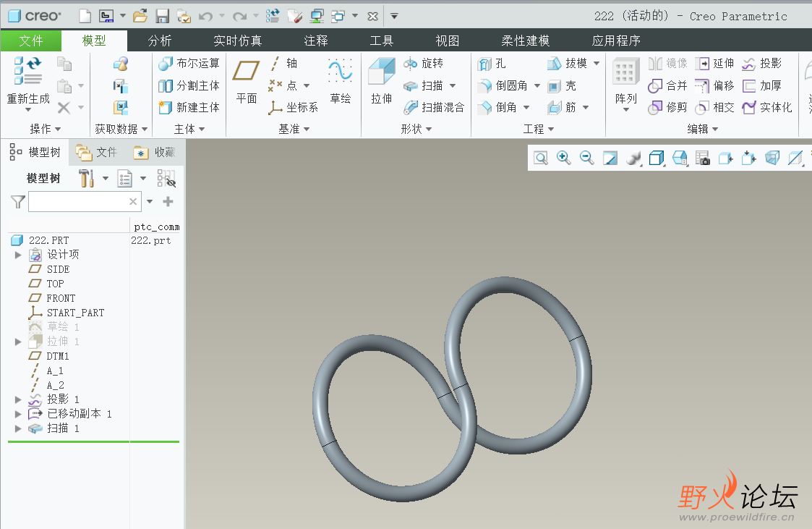Expand the 扫描 1 tree node
The width and height of the screenshot is (812, 529).
(x=18, y=428)
